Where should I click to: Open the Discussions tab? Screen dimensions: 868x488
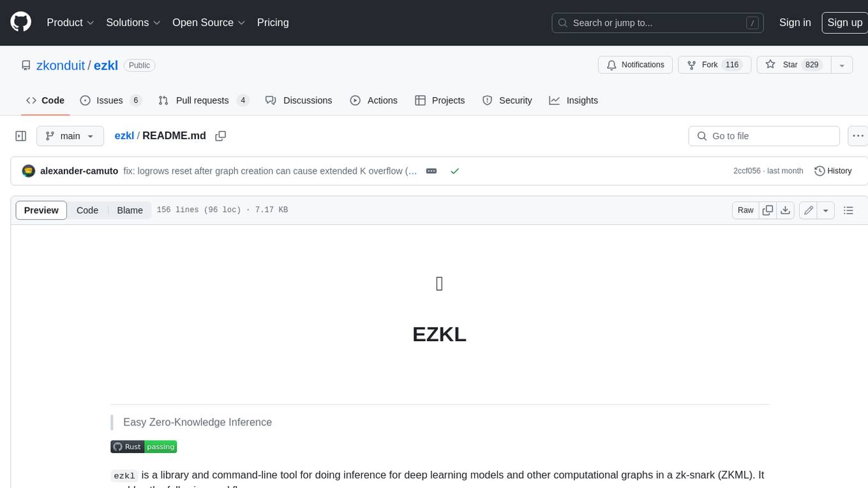pyautogui.click(x=299, y=100)
